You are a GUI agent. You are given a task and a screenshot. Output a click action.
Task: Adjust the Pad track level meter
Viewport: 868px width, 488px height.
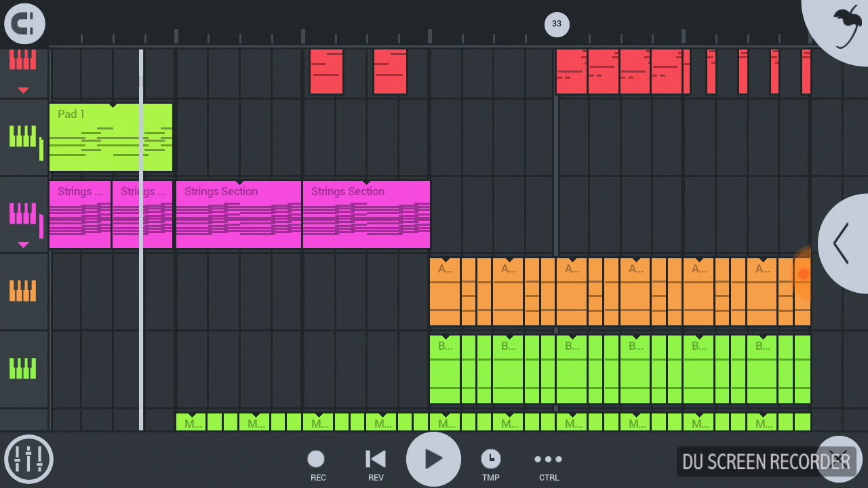pyautogui.click(x=41, y=148)
